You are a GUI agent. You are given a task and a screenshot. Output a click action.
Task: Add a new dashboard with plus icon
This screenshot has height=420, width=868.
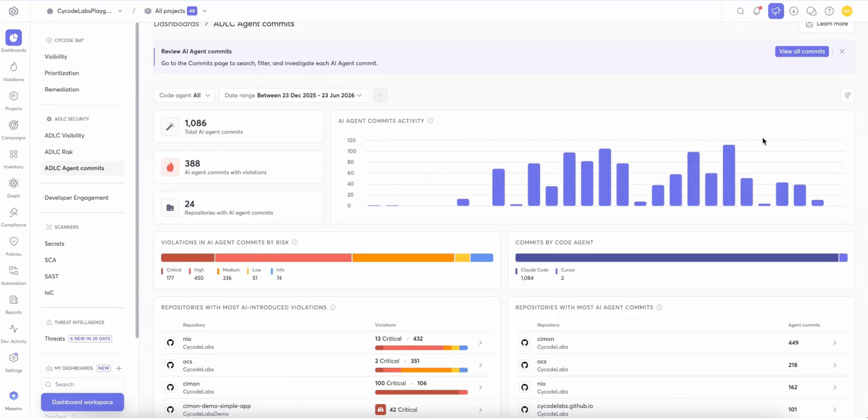[119, 368]
